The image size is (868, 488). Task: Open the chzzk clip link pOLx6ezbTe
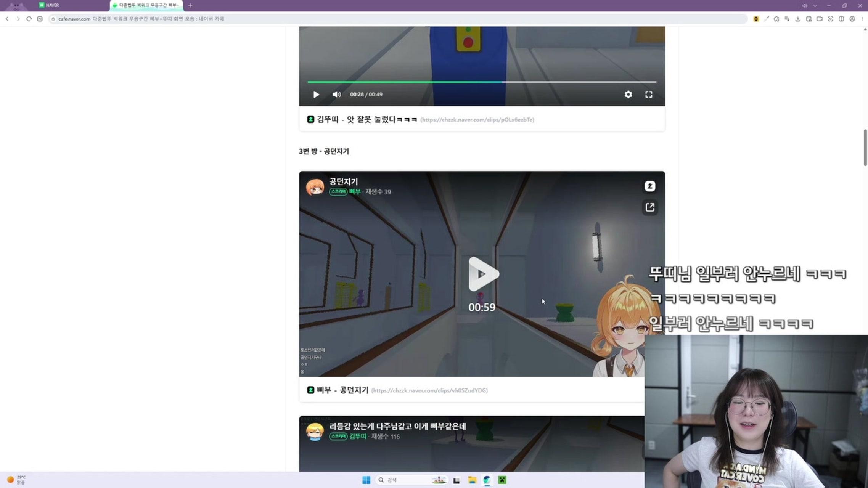(477, 120)
